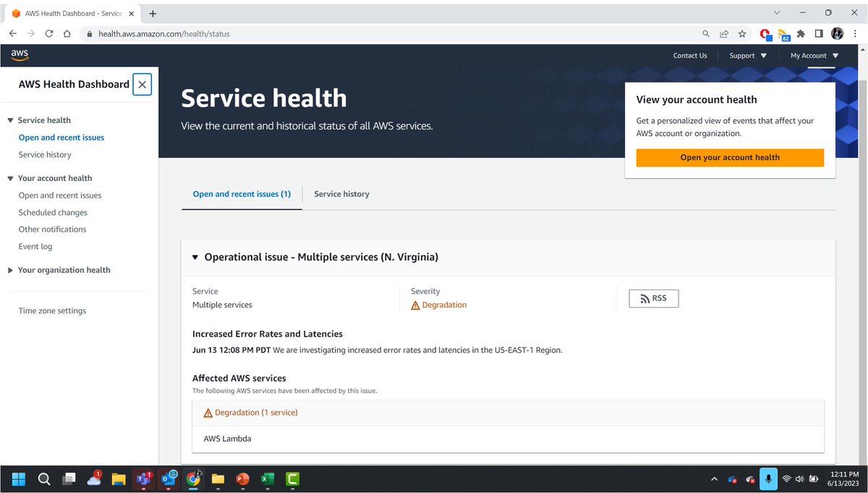Collapse the Service health sidebar section
Image resolution: width=868 pixels, height=493 pixels.
pos(11,120)
